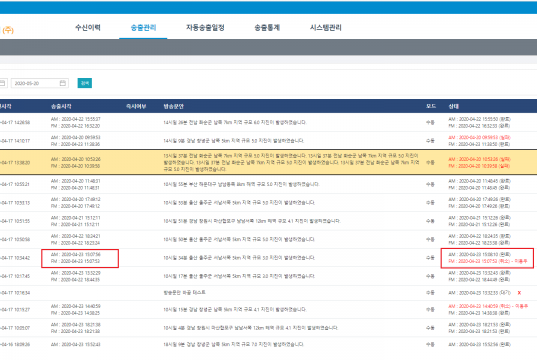
Task: Click the 18시 9분 경남 message in the last row
Action: (234, 345)
